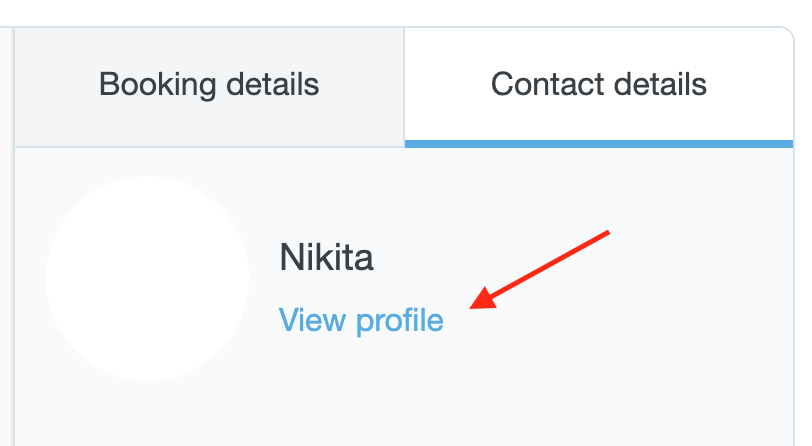Image resolution: width=812 pixels, height=446 pixels.
Task: Click the grey Booking details tab header
Action: coord(209,84)
